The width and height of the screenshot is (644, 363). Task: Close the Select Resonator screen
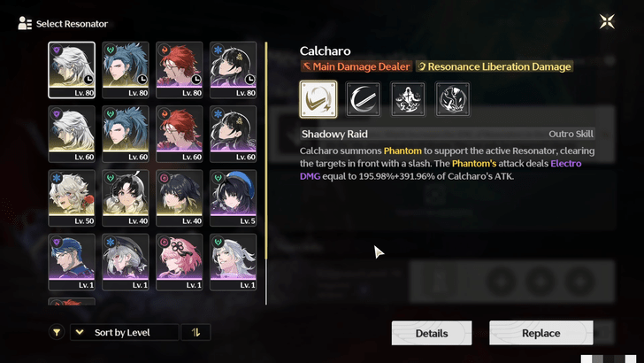607,21
